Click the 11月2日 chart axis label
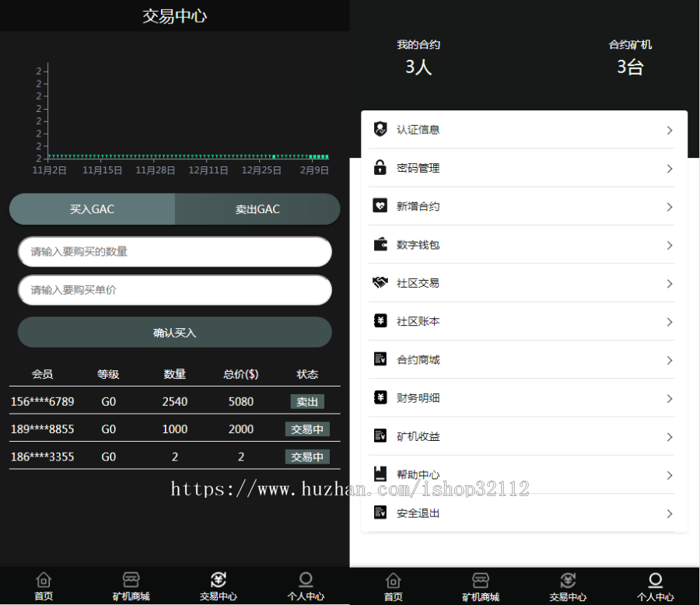 point(50,170)
